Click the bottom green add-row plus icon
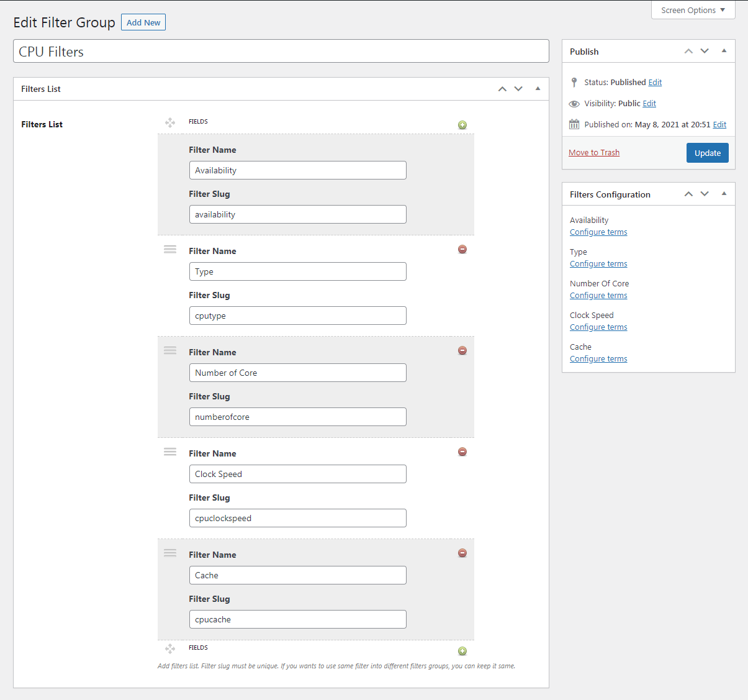Screen dimensions: 748x700 tap(462, 651)
